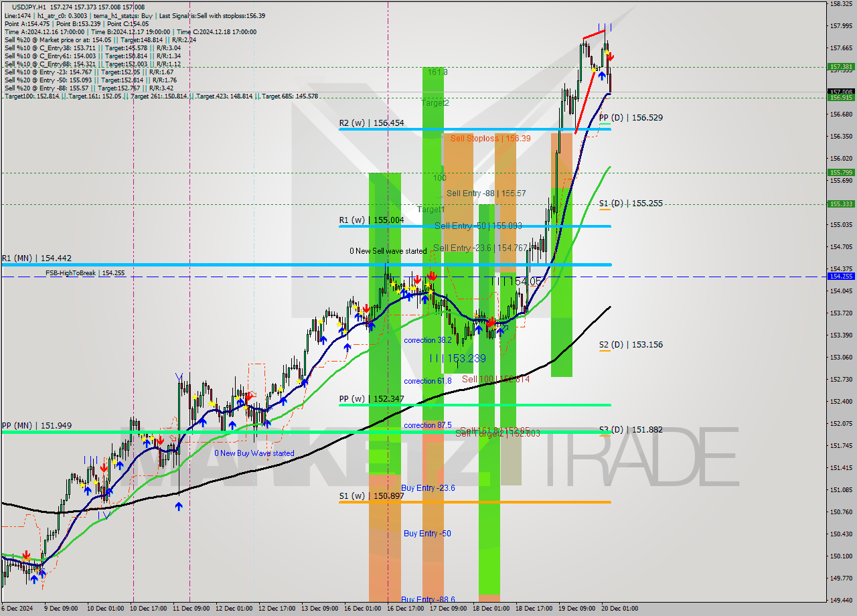The image size is (857, 616).
Task: Click the 'correction 87.5' label
Action: pyautogui.click(x=428, y=425)
